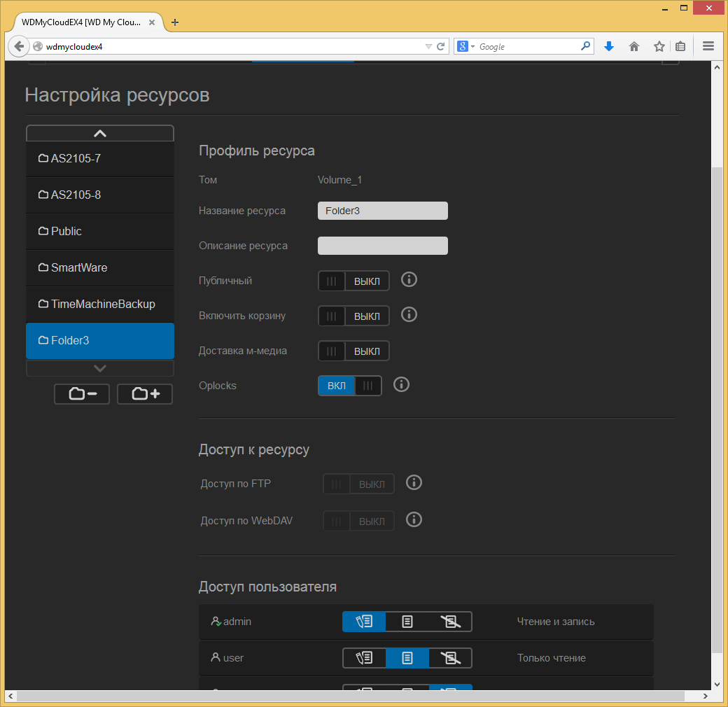
Task: Toggle the Публичный switch
Action: [x=353, y=281]
